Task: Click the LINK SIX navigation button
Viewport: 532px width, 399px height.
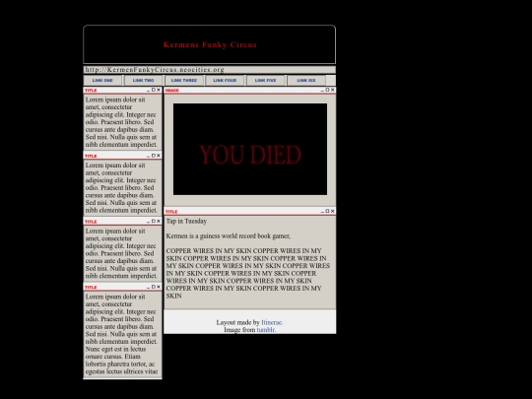Action: 306,81
